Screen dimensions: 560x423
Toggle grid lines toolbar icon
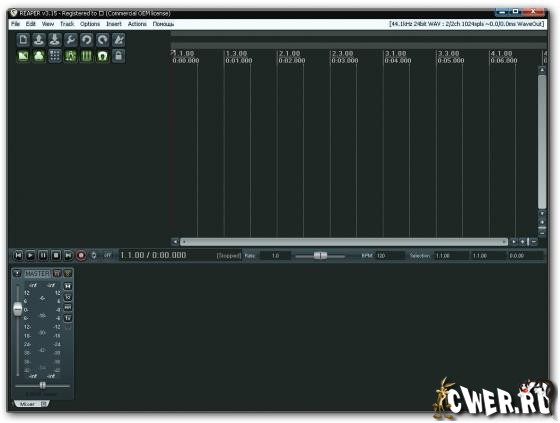click(x=86, y=56)
